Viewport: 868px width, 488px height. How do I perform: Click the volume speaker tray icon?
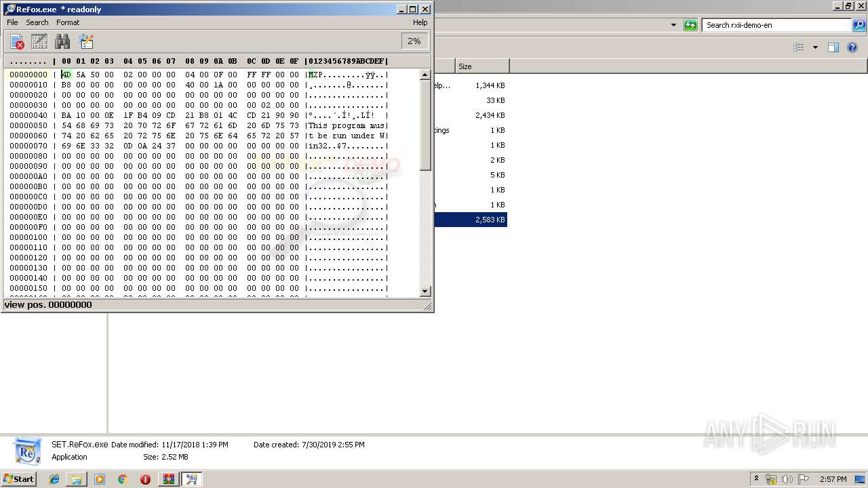[x=787, y=479]
